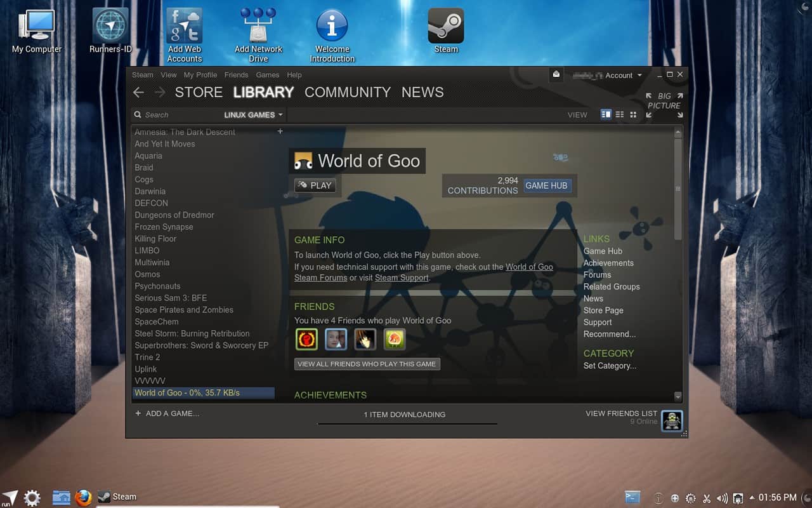Viewport: 812px width, 508px height.
Task: Open the View menu
Action: [169, 75]
